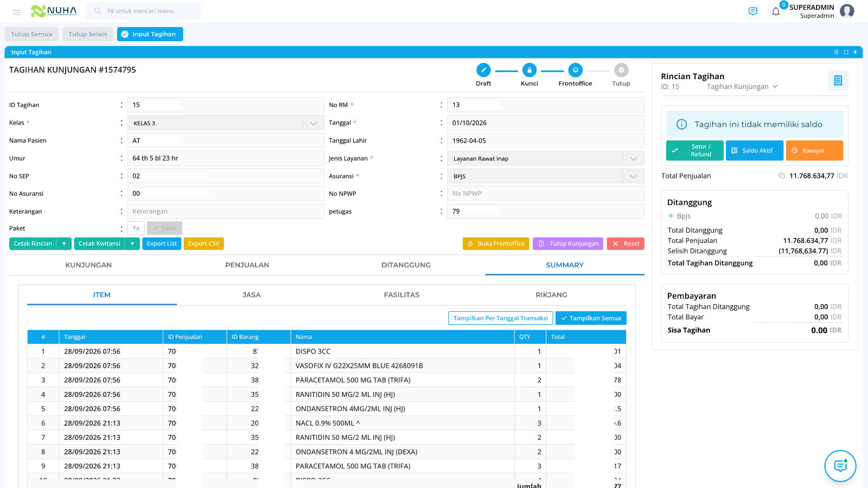Enable Tampilkan Semua view
Image resolution: width=868 pixels, height=488 pixels.
591,318
